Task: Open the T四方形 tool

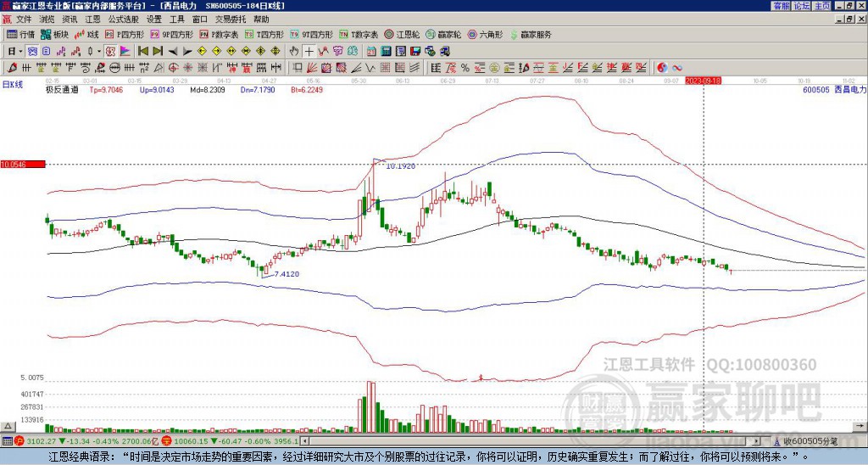Action: coord(264,34)
